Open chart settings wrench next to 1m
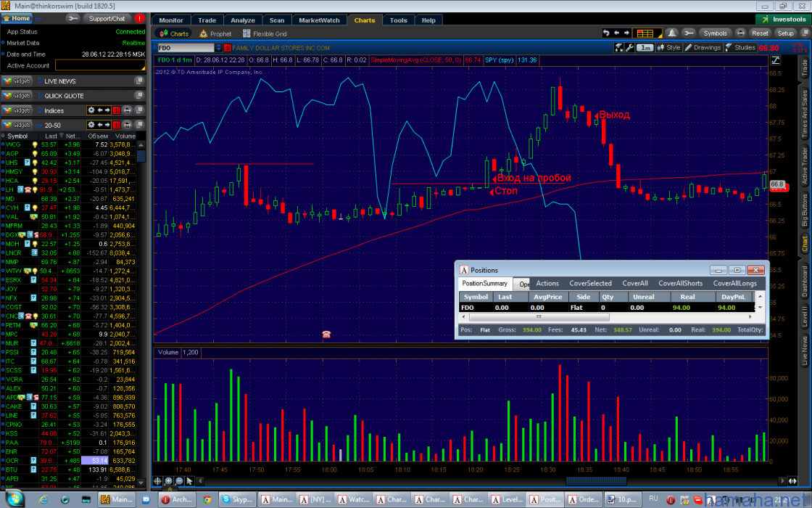812x508 pixels. [630, 48]
